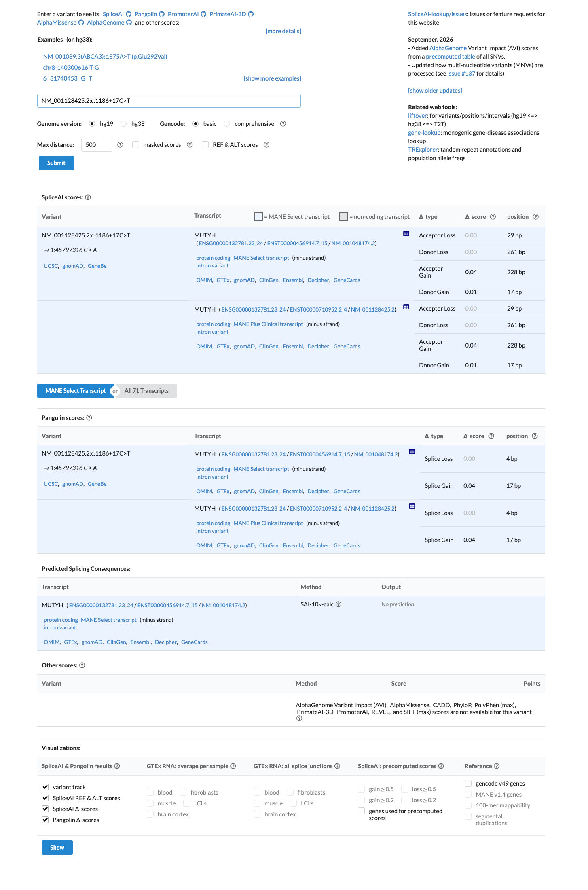Enable REF & ALT scores checkbox
The width and height of the screenshot is (588, 890).
pyautogui.click(x=205, y=145)
